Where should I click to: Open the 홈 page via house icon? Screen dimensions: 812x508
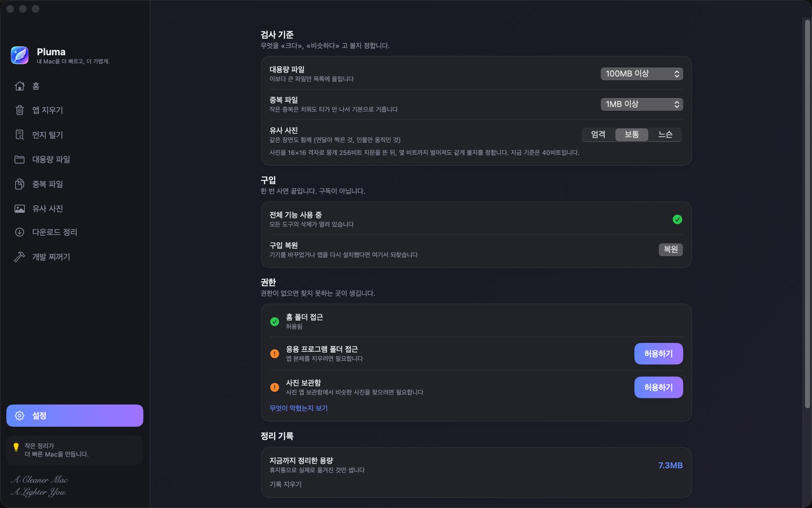19,86
